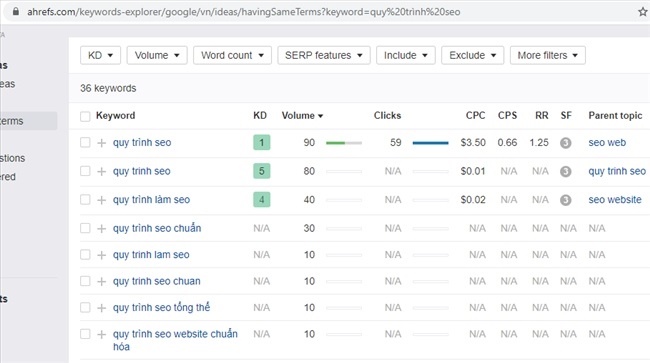Click the Keyword column header
Image resolution: width=650 pixels, height=363 pixels.
point(116,116)
